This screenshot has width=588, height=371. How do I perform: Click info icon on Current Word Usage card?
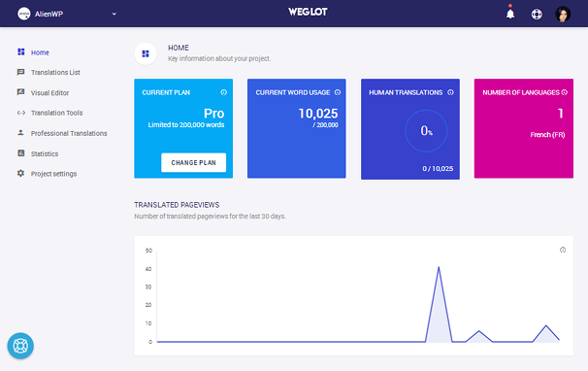coord(338,92)
